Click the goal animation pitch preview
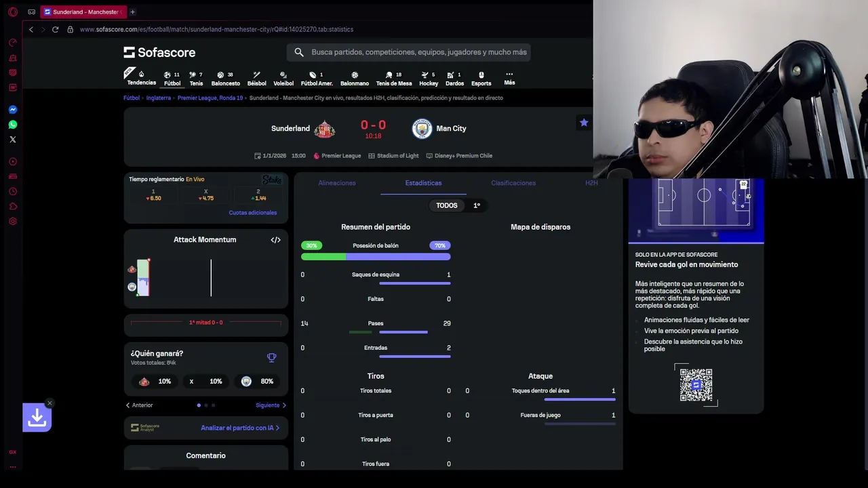This screenshot has height=488, width=868. click(x=696, y=210)
